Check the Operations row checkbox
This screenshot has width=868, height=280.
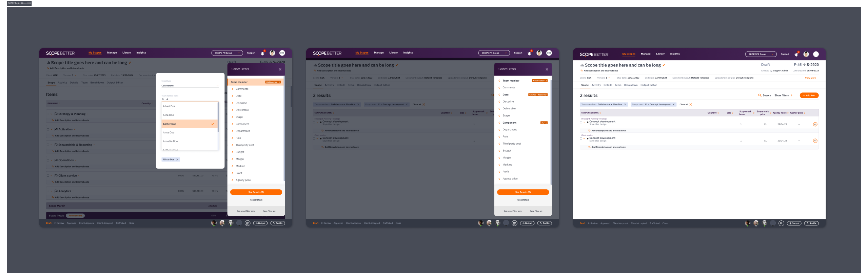pyautogui.click(x=48, y=160)
